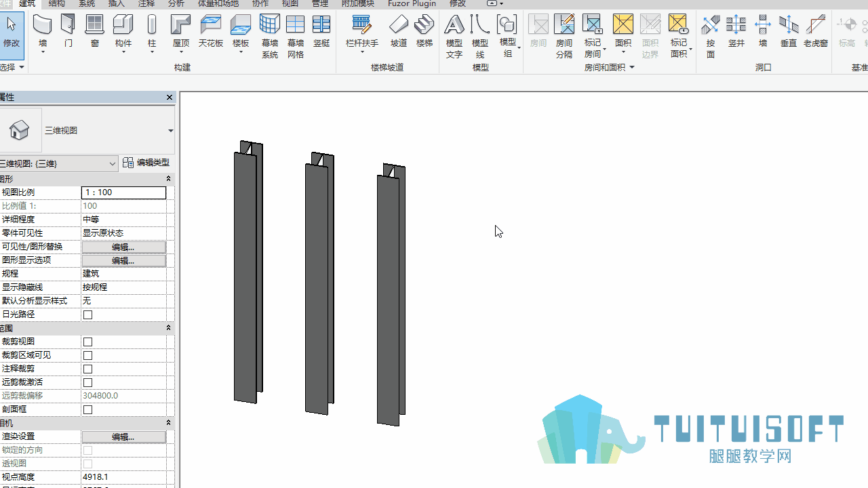
Task: Open the 构件 (Component) tool
Action: pos(123,33)
